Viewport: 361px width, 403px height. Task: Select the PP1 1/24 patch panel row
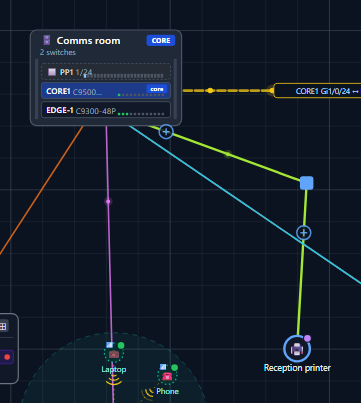[x=106, y=72]
